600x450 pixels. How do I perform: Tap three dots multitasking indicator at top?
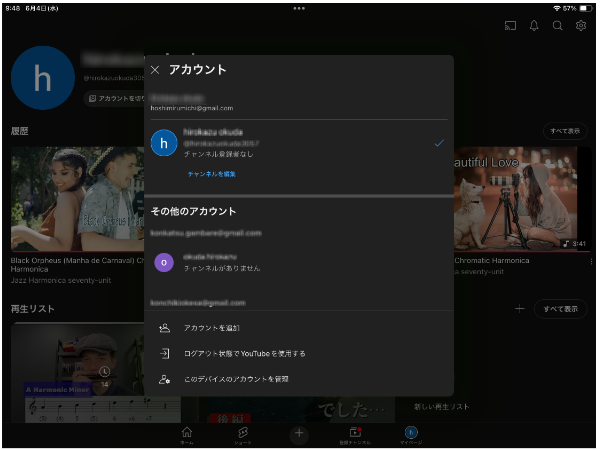coord(299,8)
